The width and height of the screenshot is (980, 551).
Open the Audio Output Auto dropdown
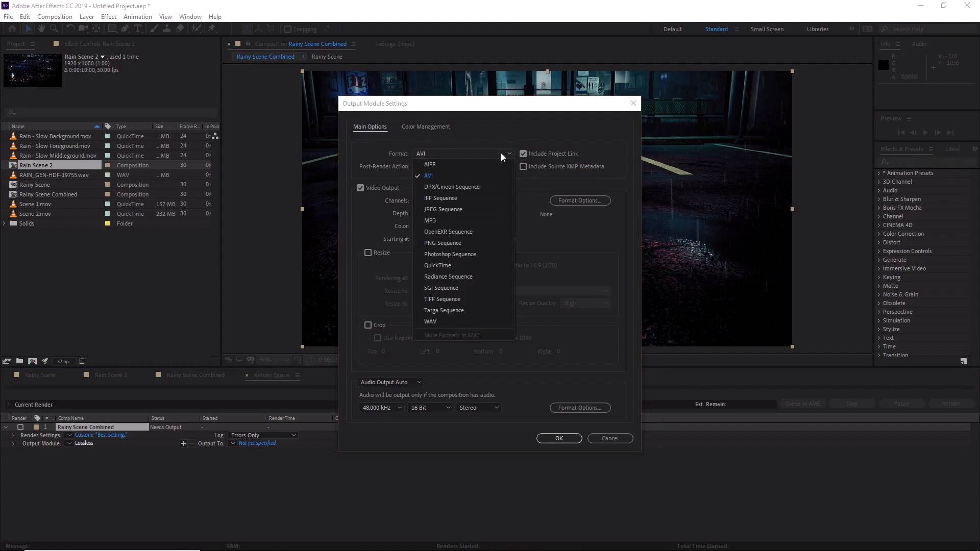click(390, 382)
